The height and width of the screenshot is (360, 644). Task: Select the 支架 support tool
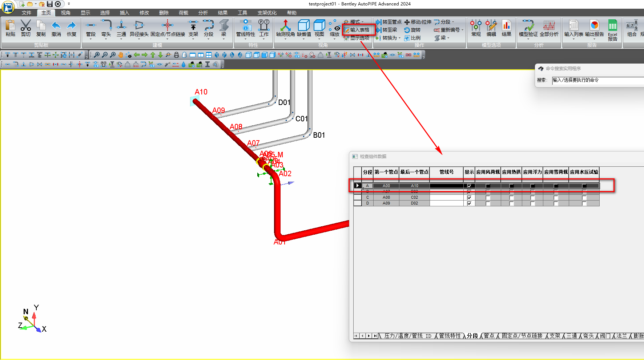pyautogui.click(x=193, y=29)
